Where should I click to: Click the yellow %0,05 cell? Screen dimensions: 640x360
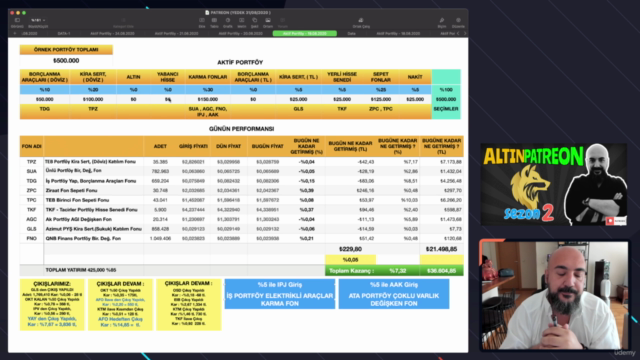[x=350, y=260]
